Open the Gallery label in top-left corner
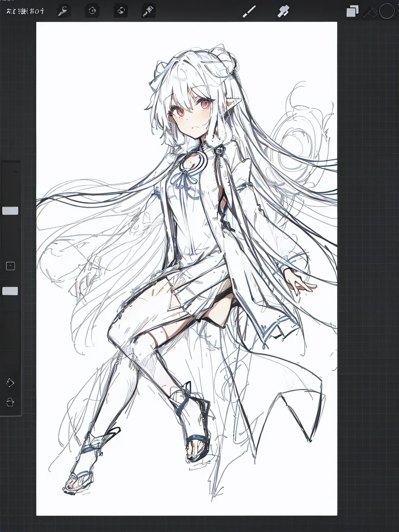The width and height of the screenshot is (399, 532). point(25,11)
